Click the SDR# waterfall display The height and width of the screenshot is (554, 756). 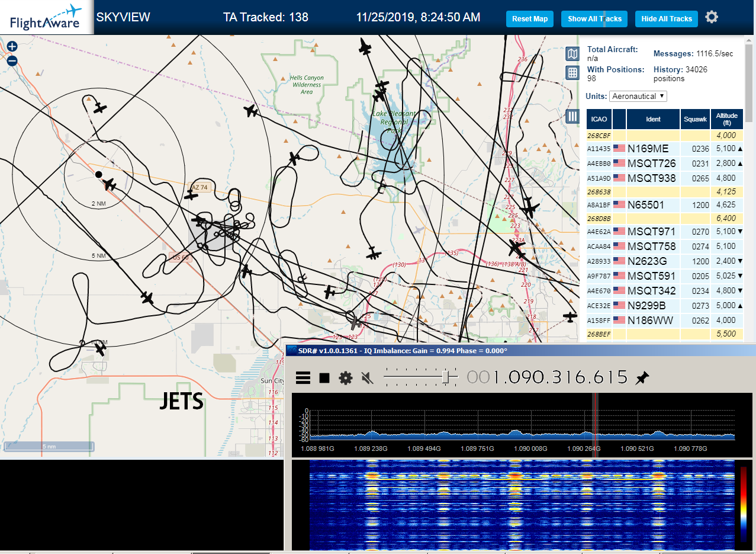tap(521, 504)
